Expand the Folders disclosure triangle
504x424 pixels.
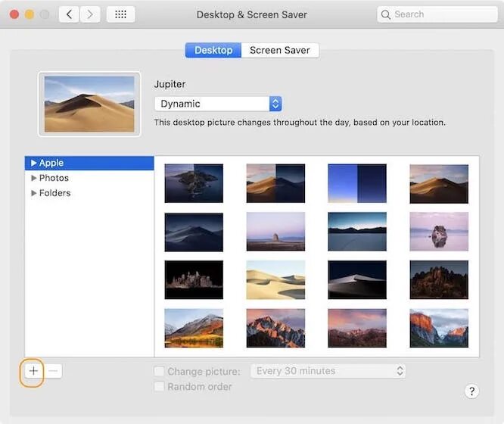pyautogui.click(x=34, y=193)
